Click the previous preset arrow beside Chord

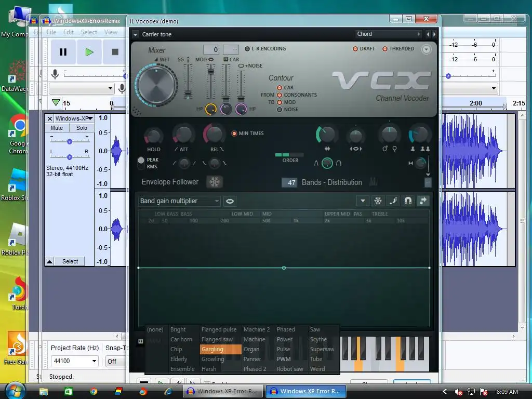click(428, 34)
